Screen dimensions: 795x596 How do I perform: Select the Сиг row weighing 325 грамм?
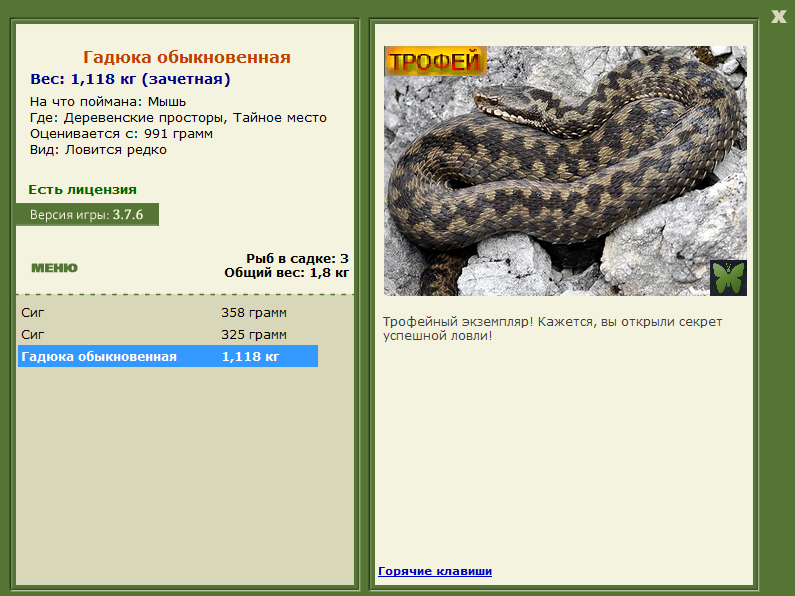tap(168, 334)
